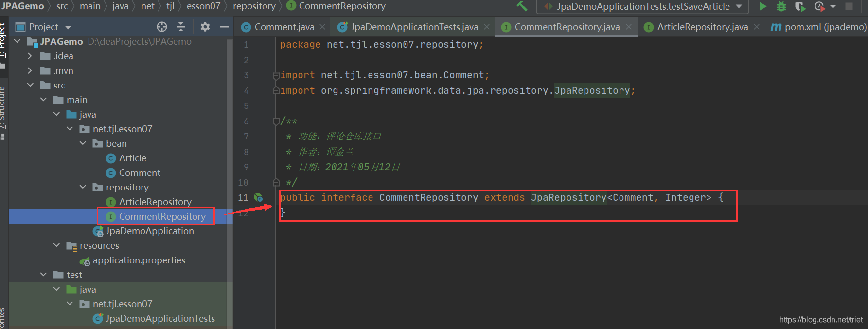Hide the Project tool window
The width and height of the screenshot is (868, 329).
(224, 27)
